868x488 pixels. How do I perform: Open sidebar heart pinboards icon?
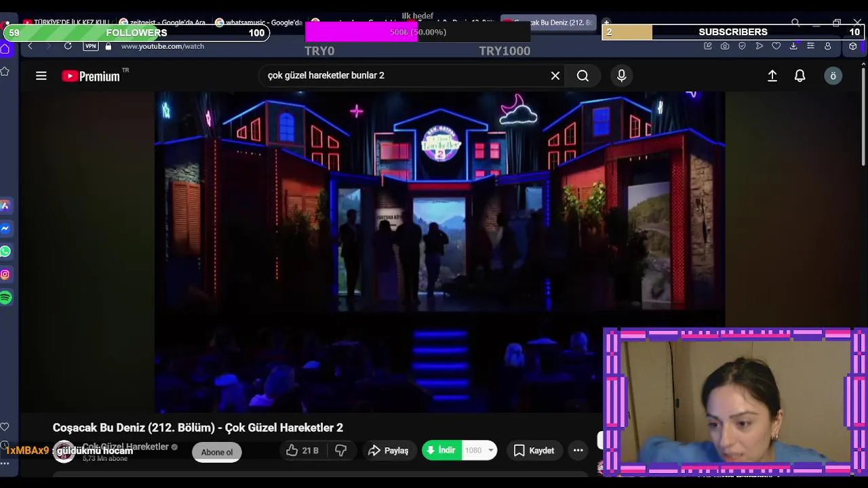(x=5, y=427)
